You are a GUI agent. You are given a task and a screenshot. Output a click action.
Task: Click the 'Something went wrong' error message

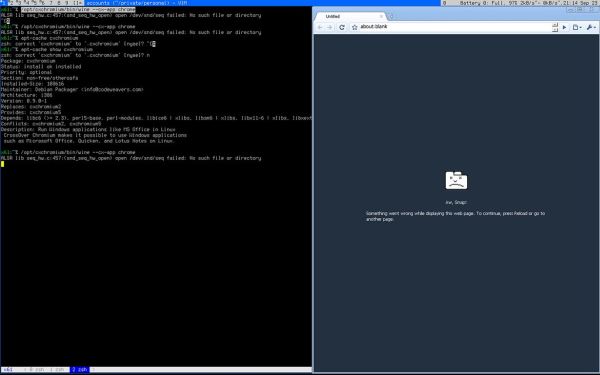click(455, 216)
